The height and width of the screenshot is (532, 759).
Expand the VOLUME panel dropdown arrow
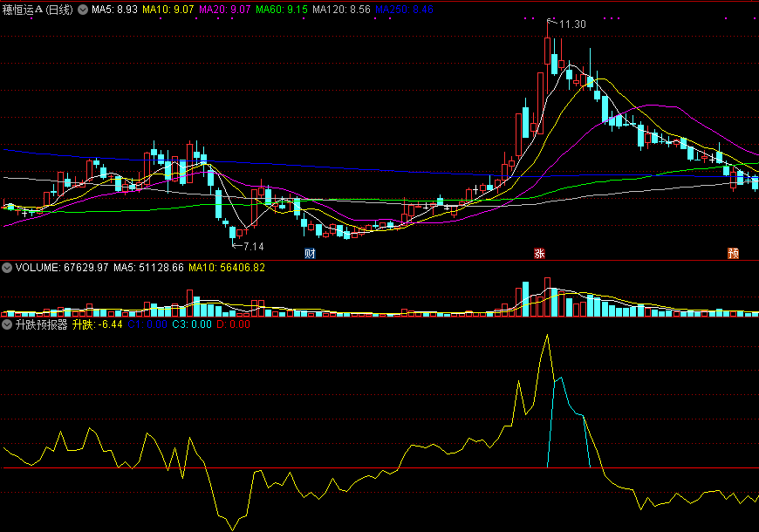(7, 268)
